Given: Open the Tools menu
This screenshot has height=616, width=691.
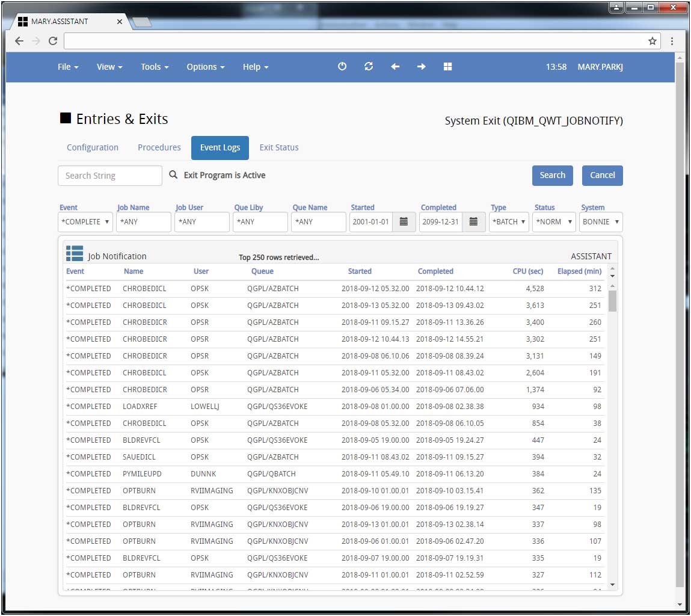Looking at the screenshot, I should coord(155,67).
